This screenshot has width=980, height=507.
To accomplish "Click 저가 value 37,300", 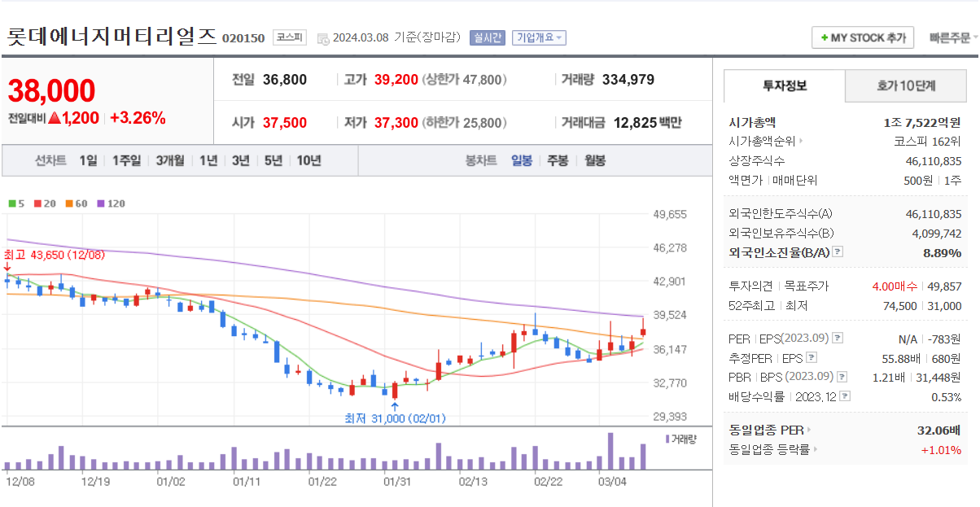I will (396, 123).
